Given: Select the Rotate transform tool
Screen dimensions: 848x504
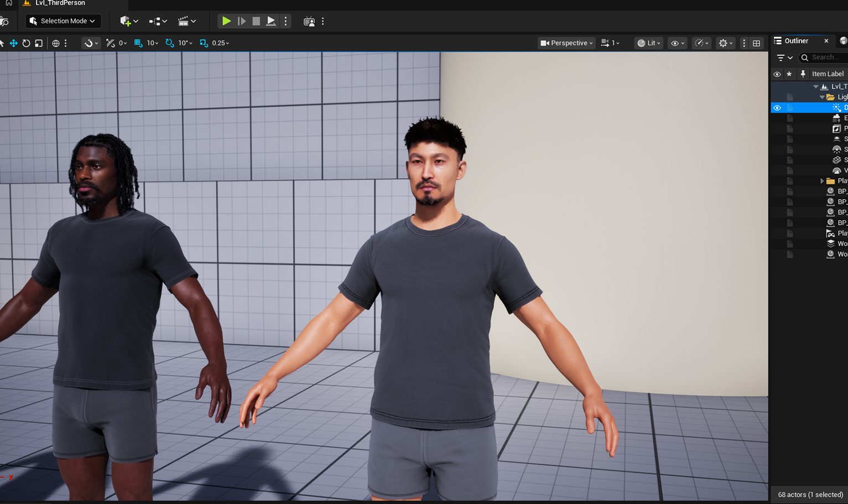Looking at the screenshot, I should [26, 43].
